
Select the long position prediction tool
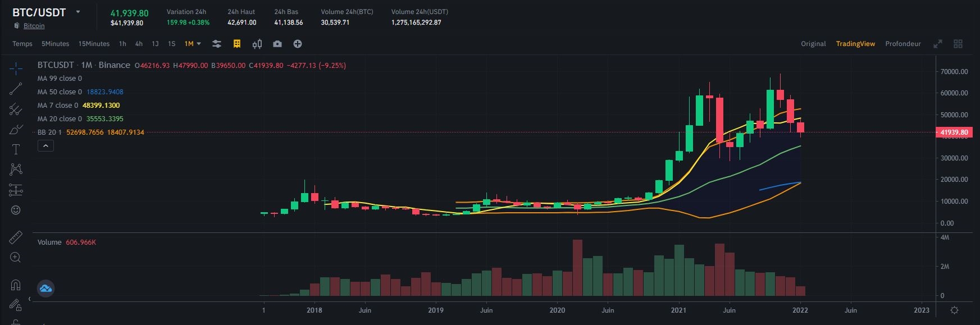(x=16, y=190)
